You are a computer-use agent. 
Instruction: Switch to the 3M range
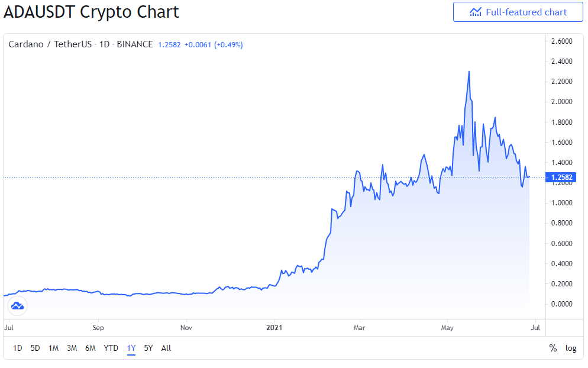(x=72, y=348)
